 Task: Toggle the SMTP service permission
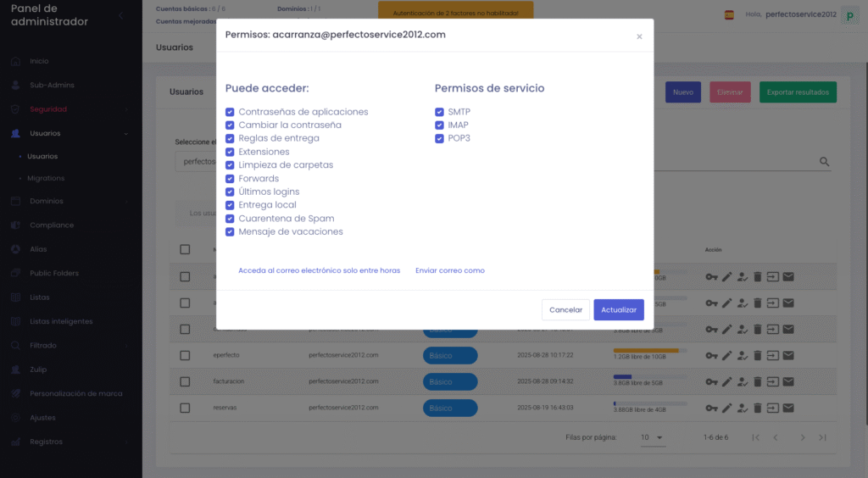(439, 112)
